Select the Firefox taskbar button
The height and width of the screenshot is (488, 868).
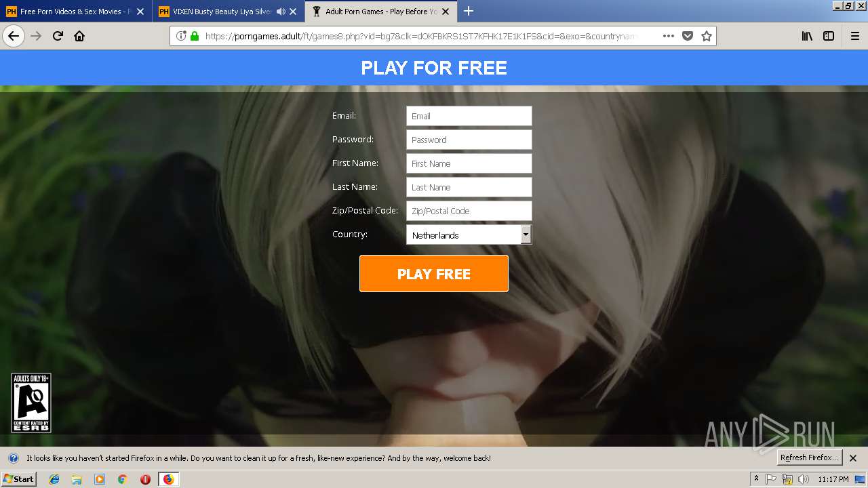[x=168, y=479]
